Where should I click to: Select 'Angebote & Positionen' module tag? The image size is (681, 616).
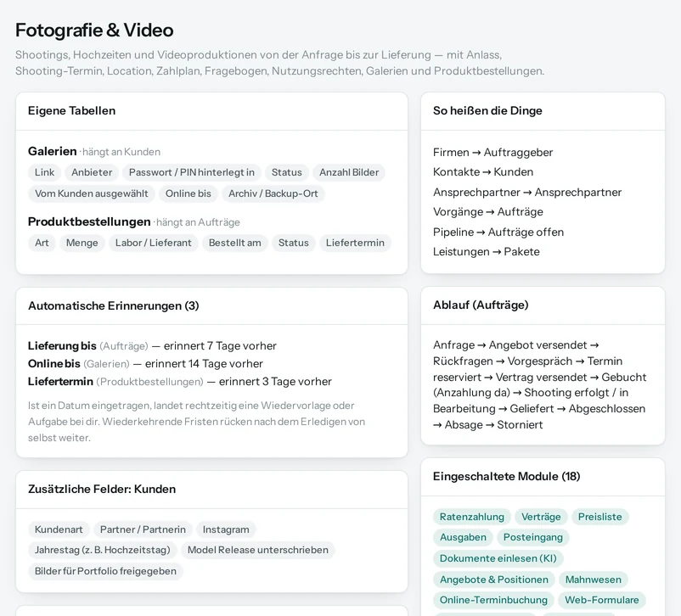tap(494, 580)
